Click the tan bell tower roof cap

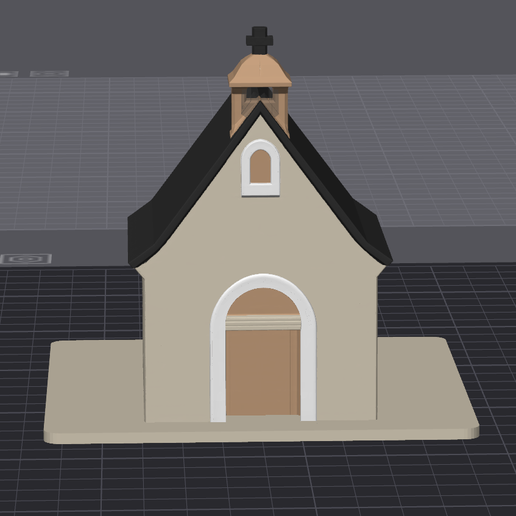pos(259,70)
